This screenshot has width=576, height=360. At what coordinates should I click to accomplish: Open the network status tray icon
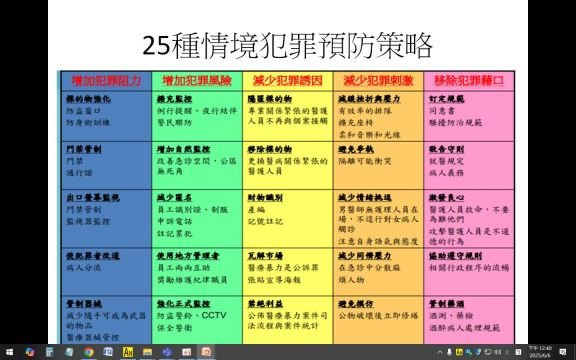coord(488,352)
